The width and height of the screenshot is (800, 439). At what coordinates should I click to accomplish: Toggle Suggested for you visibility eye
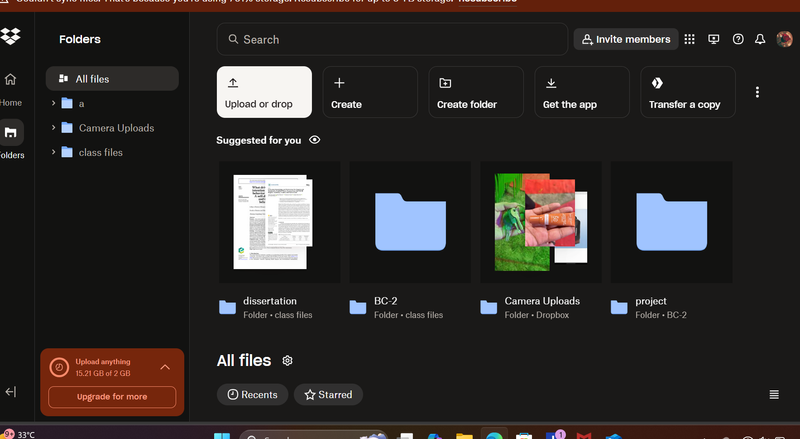[x=315, y=140]
